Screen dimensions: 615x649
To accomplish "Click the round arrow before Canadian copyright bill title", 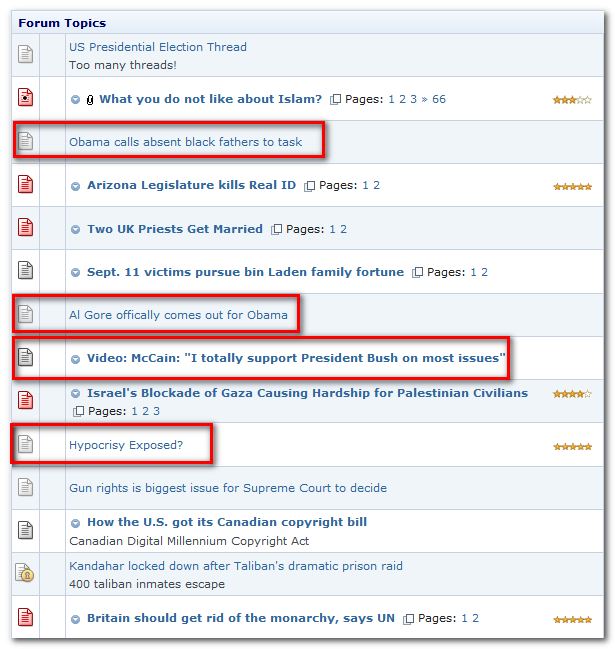I will coord(75,523).
